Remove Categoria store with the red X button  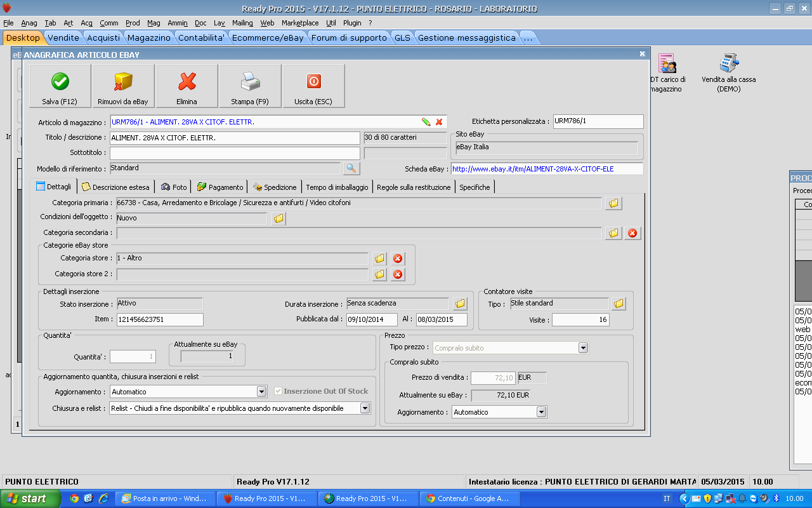pyautogui.click(x=398, y=258)
